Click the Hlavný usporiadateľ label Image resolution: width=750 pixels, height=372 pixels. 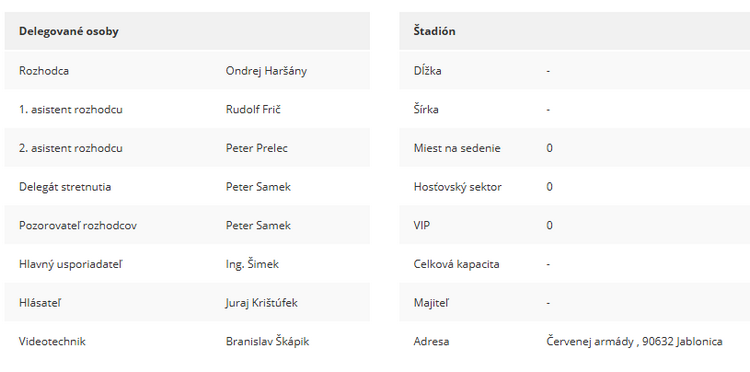point(70,264)
